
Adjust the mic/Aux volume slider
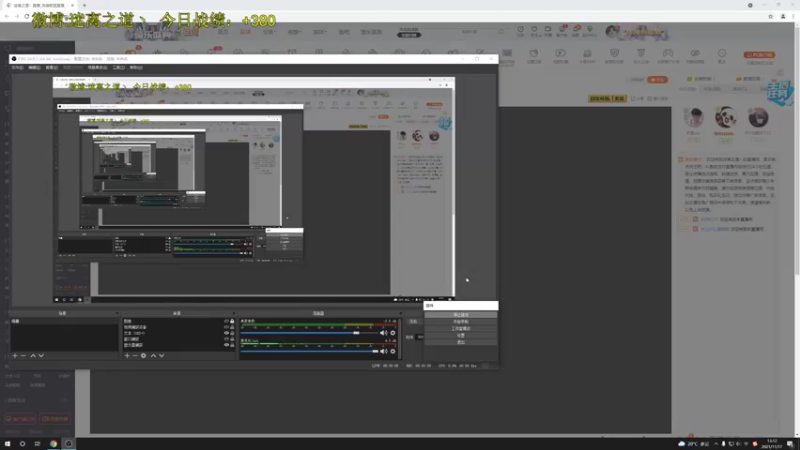point(310,351)
